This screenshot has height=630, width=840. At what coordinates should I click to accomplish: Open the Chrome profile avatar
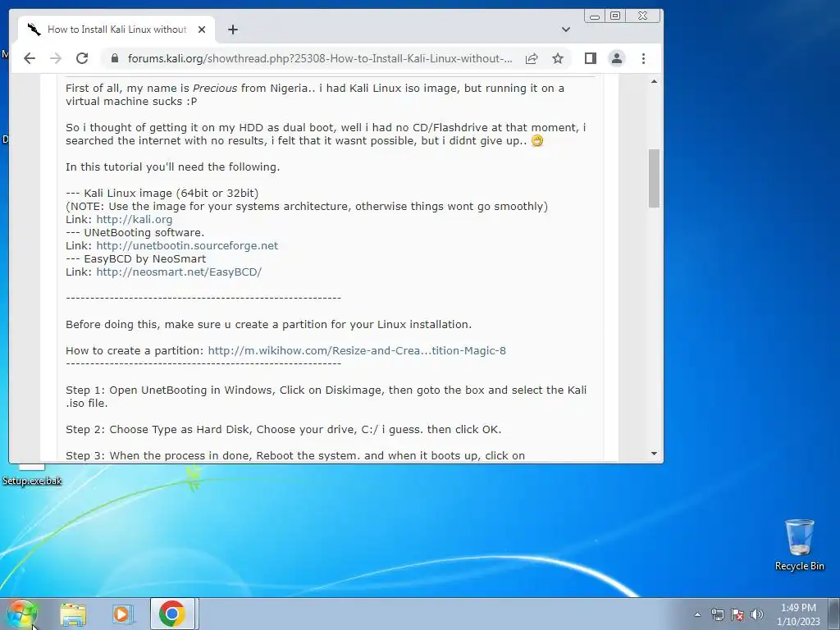(x=617, y=58)
